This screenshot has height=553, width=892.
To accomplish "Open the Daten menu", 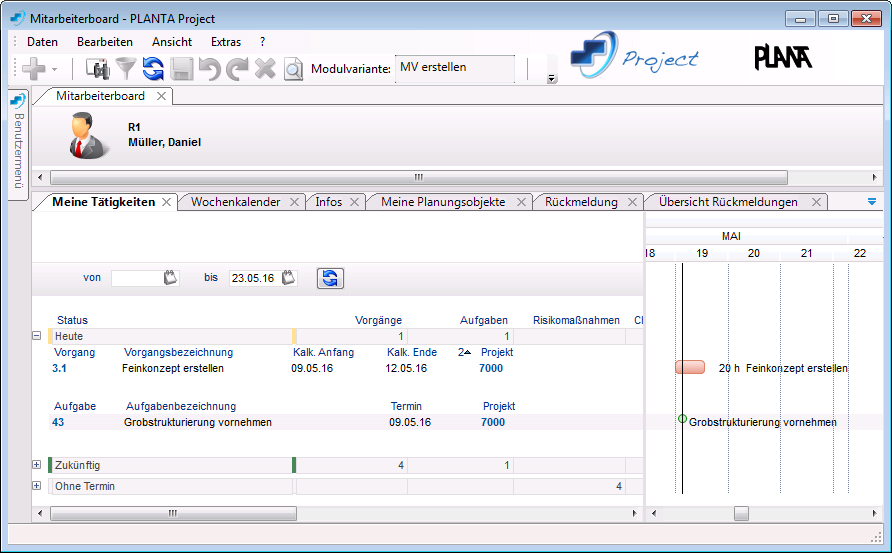I will click(x=42, y=42).
